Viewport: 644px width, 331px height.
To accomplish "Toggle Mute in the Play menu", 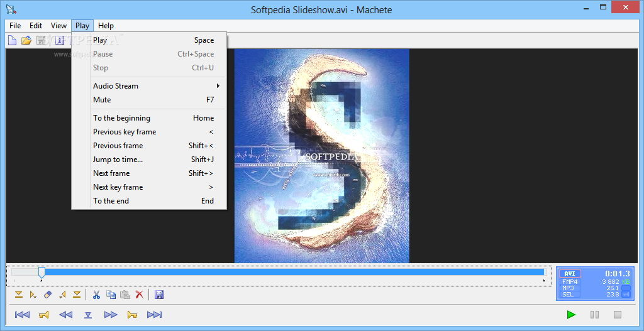I will tap(149, 100).
